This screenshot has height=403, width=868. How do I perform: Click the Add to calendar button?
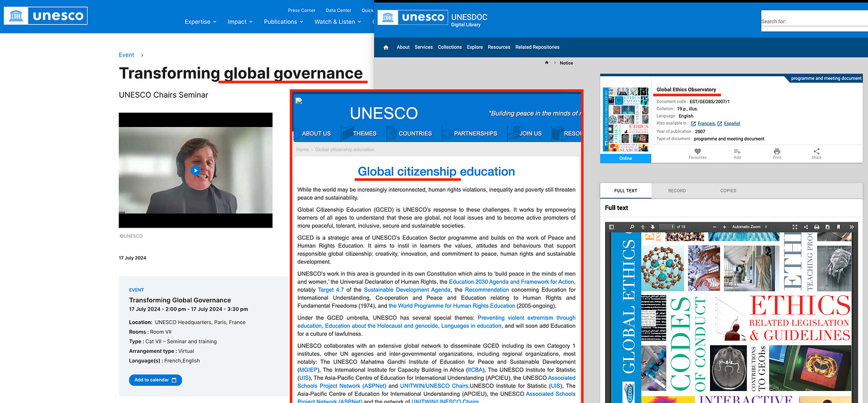[156, 380]
